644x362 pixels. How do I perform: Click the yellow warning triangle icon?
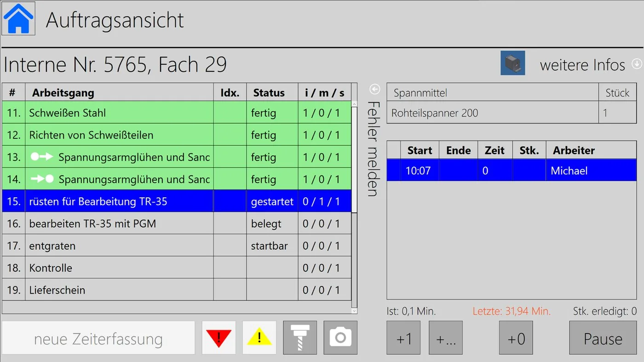(259, 338)
